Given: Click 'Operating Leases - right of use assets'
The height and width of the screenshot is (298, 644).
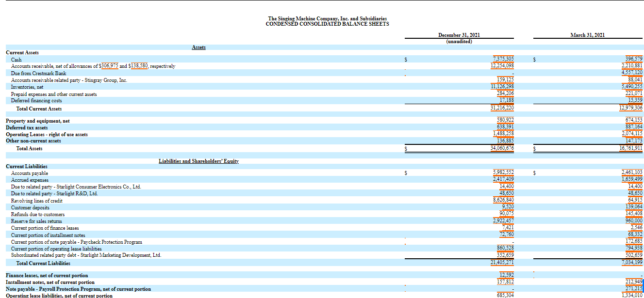Looking at the screenshot, I should (47, 134).
